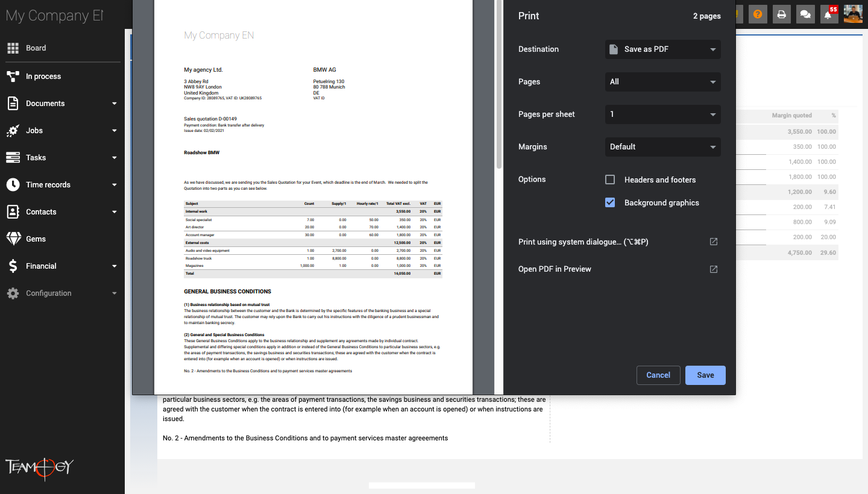Click the print preview vertical scrollbar
868x494 pixels.
click(x=498, y=84)
